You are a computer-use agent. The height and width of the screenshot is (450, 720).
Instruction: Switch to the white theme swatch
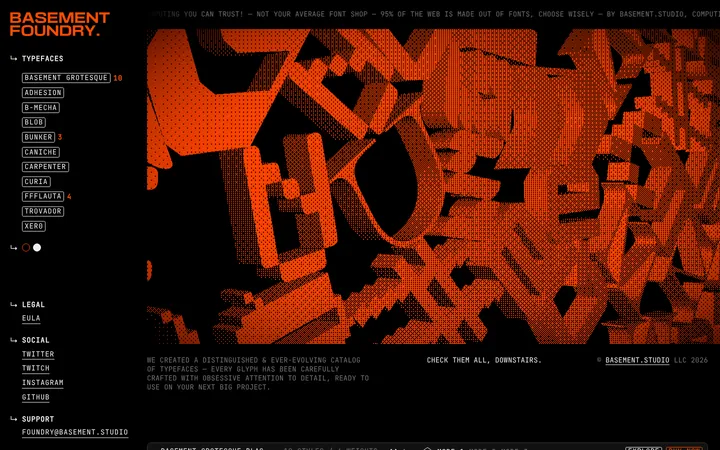37,248
